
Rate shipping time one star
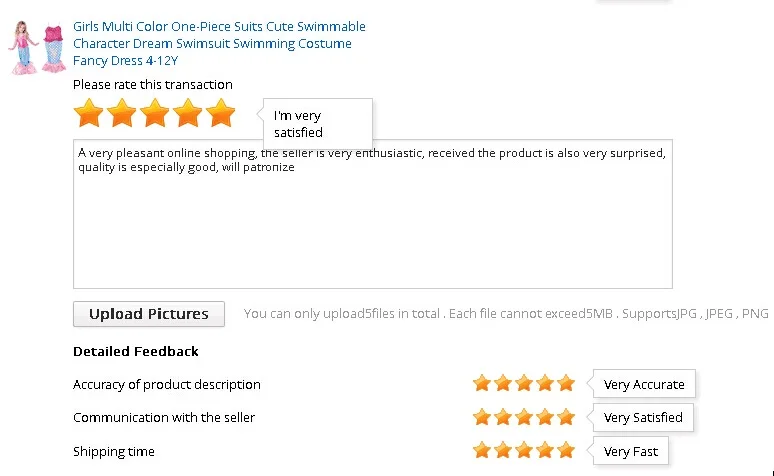(x=482, y=450)
